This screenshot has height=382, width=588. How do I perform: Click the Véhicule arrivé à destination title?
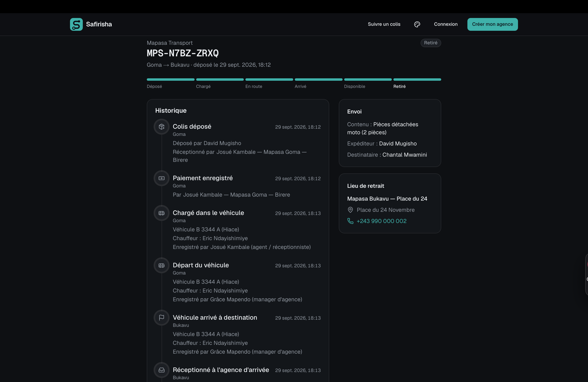(x=215, y=317)
